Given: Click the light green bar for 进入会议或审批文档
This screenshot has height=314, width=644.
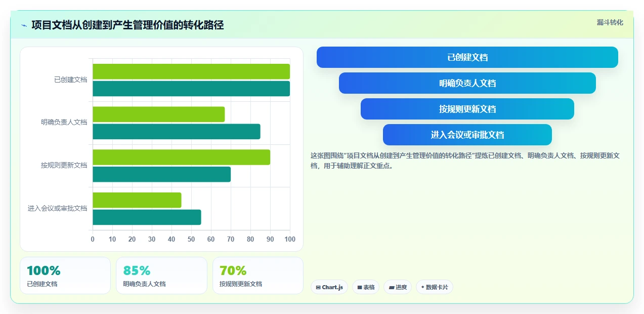Looking at the screenshot, I should click(x=137, y=200).
